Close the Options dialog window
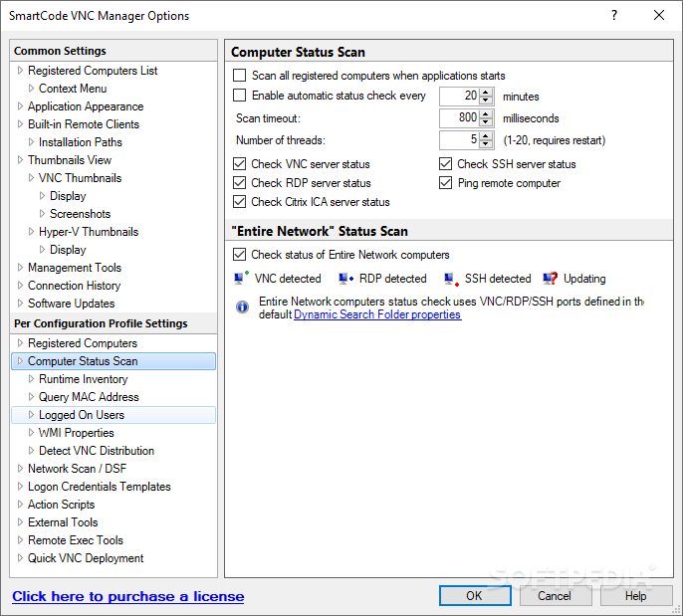 coord(659,15)
